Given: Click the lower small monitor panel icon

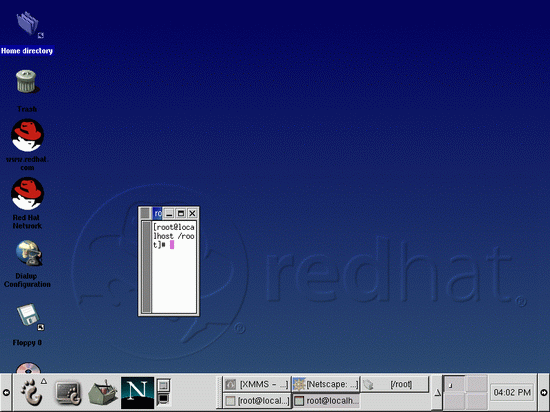Looking at the screenshot, I should pos(163,399).
